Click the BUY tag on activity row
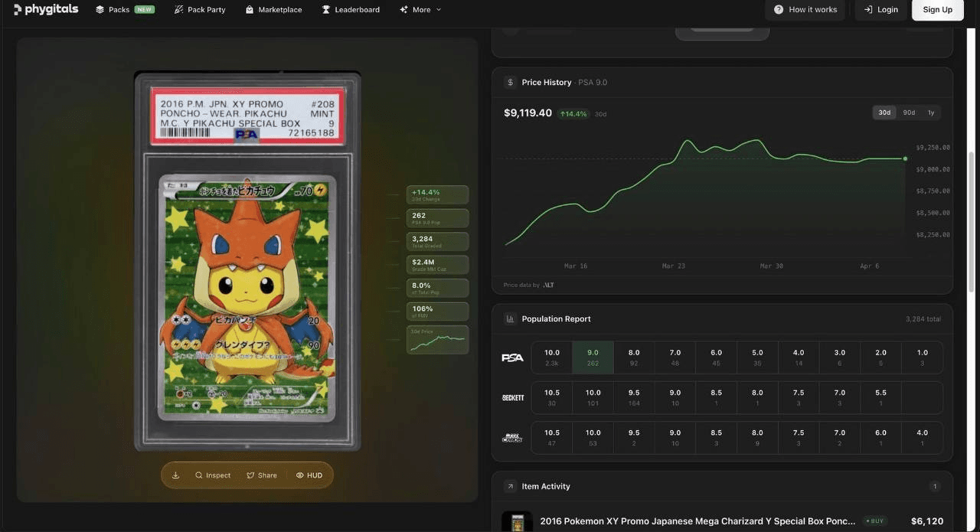980x532 pixels. (x=875, y=521)
